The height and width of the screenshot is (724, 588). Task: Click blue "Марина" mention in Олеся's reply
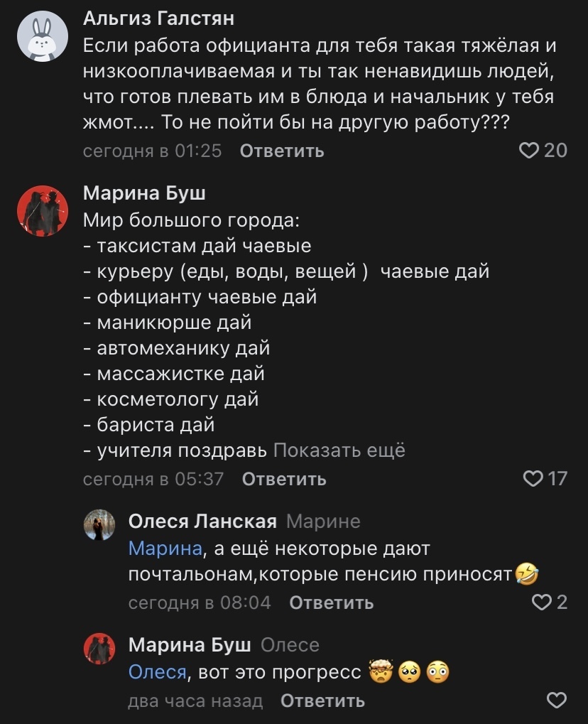[165, 549]
